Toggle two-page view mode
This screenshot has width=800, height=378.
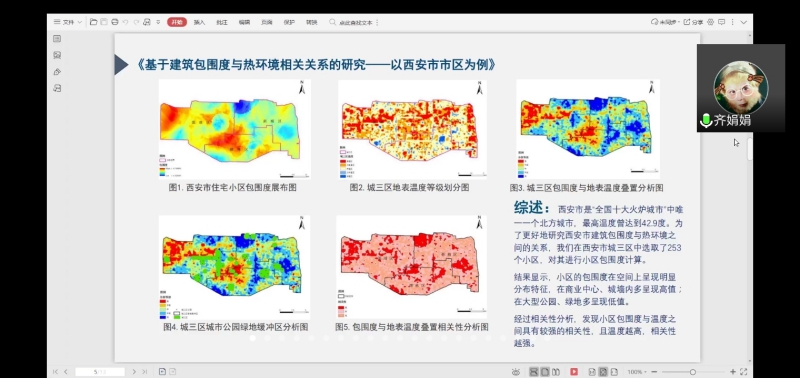click(556, 372)
